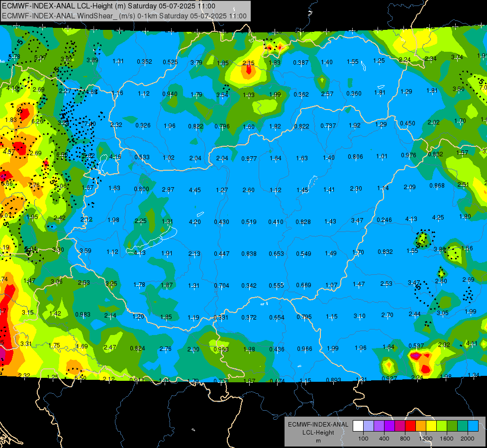Click the grid value 0.549
The image size is (487, 448).
tap(303, 254)
